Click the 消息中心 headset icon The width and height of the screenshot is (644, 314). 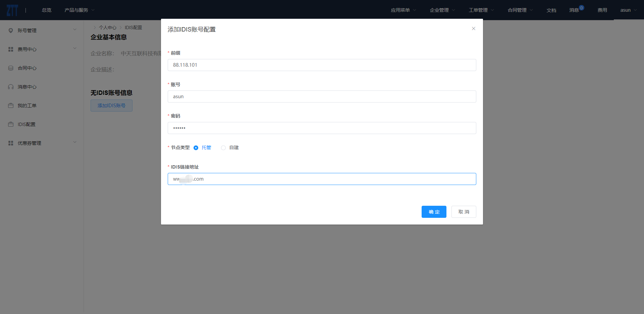click(11, 87)
